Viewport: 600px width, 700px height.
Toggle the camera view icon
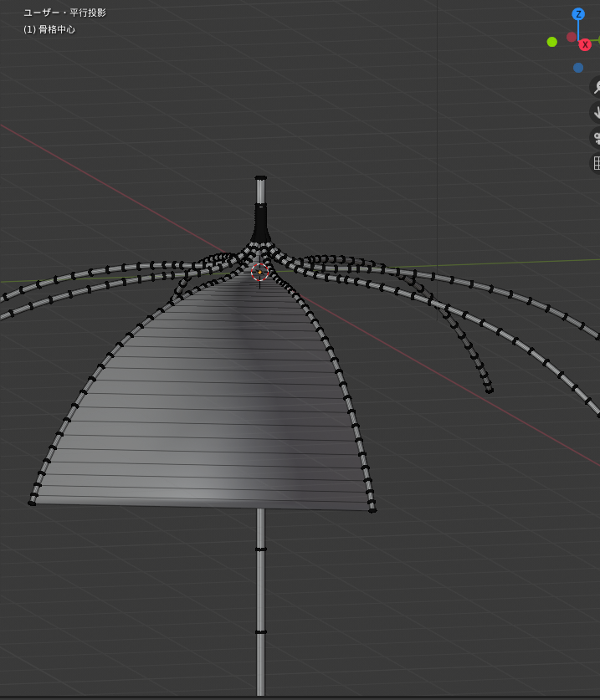point(597,137)
